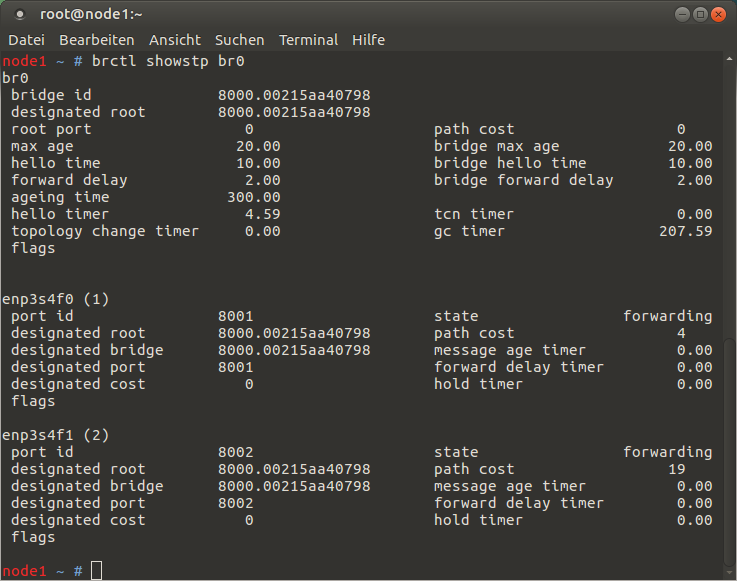
Task: Open the Ansicht menu
Action: (175, 40)
